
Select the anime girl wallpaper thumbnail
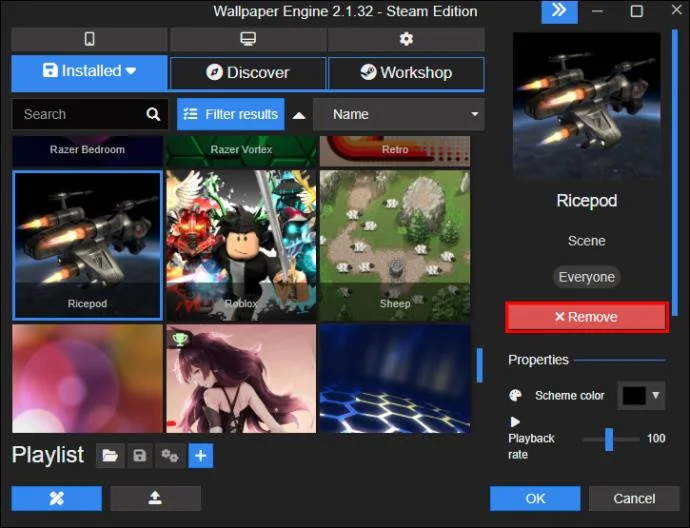pos(241,379)
